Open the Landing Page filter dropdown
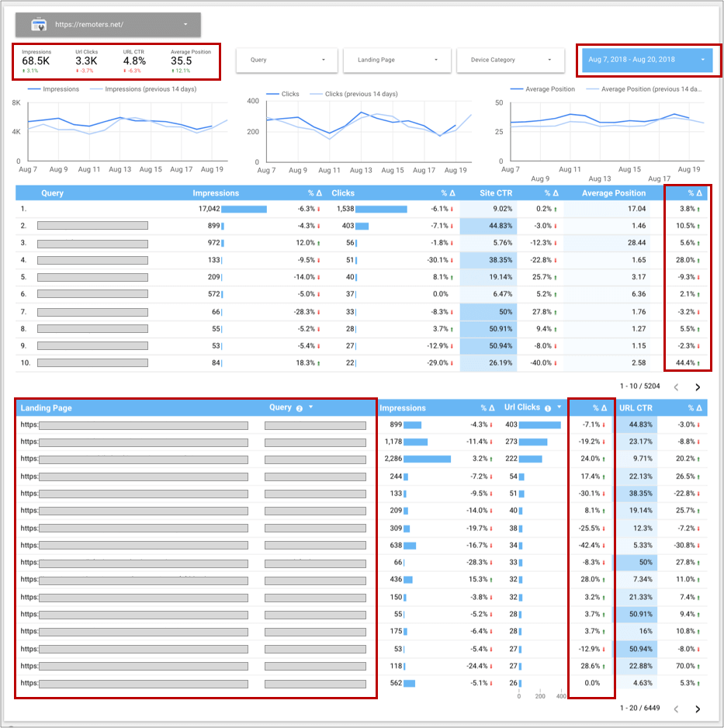Screen dimensions: 724x728 pyautogui.click(x=397, y=60)
